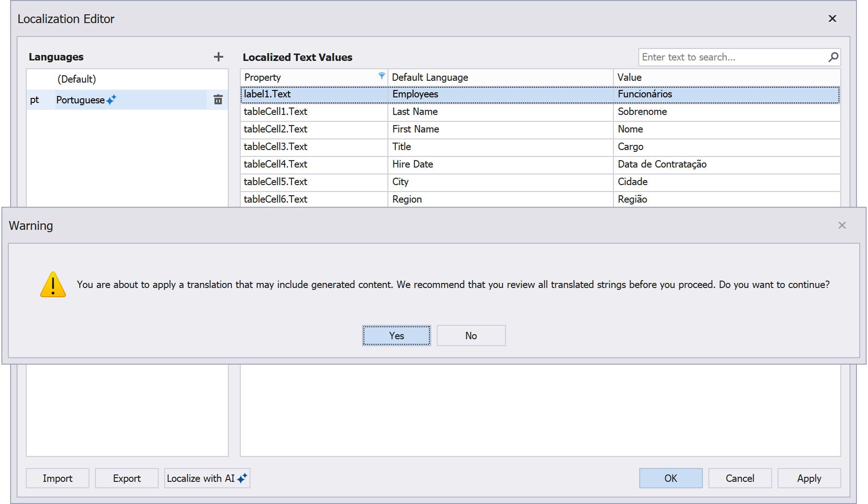The height and width of the screenshot is (504, 868).
Task: Select the tableCell1.Text property cell
Action: pos(314,112)
